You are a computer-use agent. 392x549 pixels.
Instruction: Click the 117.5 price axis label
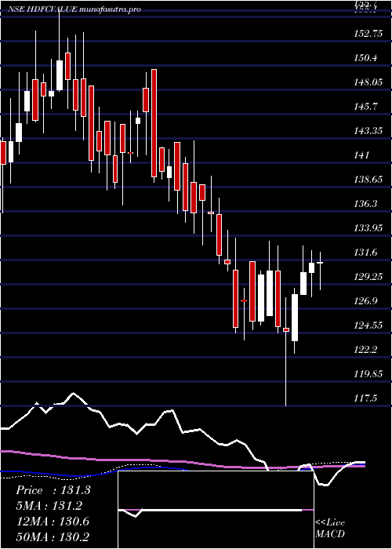pyautogui.click(x=366, y=398)
